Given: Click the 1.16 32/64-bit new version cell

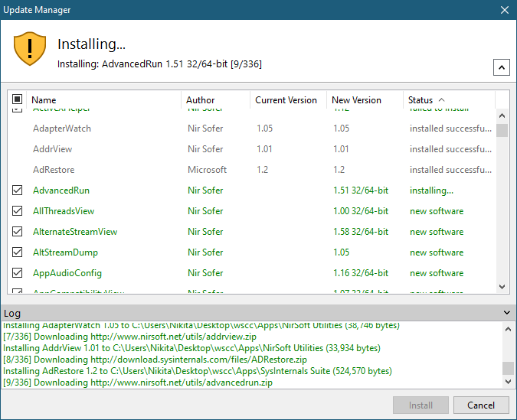Looking at the screenshot, I should (x=361, y=273).
